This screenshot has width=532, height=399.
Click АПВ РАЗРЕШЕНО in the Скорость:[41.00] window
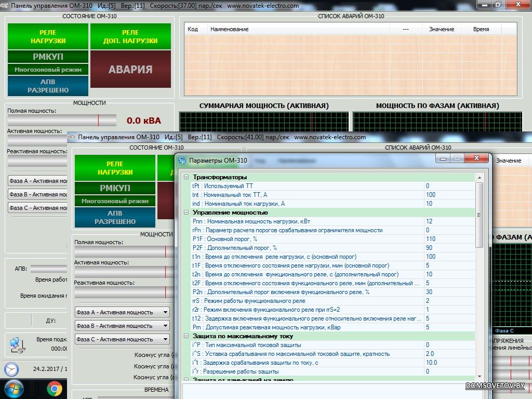pos(115,217)
